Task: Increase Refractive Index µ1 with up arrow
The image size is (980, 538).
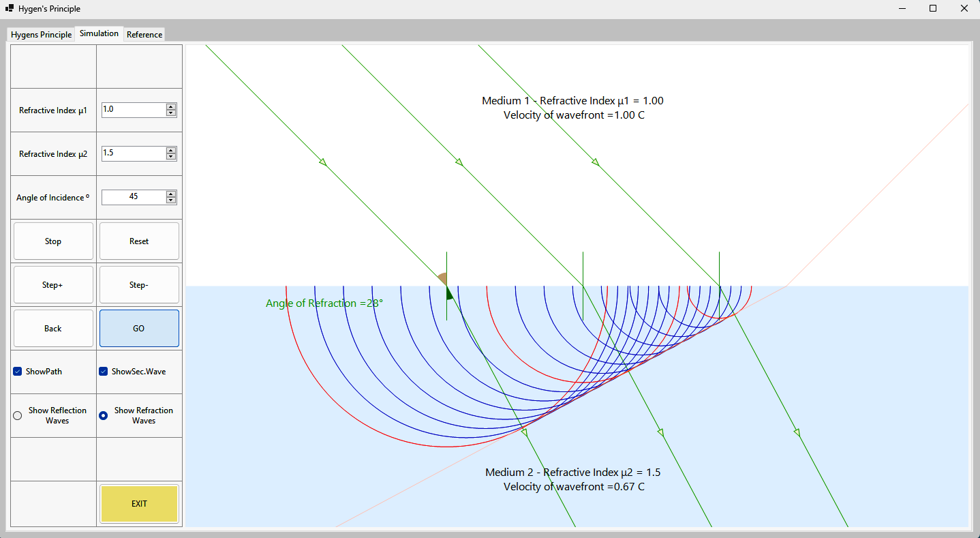Action: coord(171,106)
